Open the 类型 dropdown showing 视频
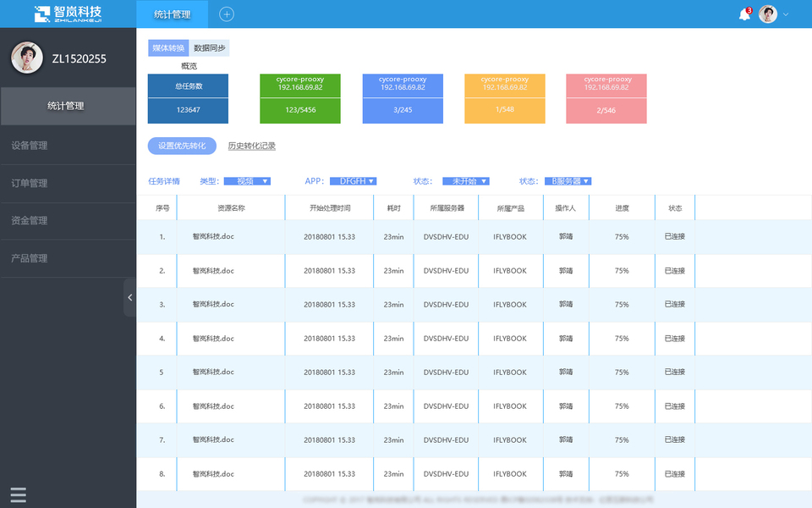Viewport: 812px width, 508px height. pyautogui.click(x=248, y=181)
